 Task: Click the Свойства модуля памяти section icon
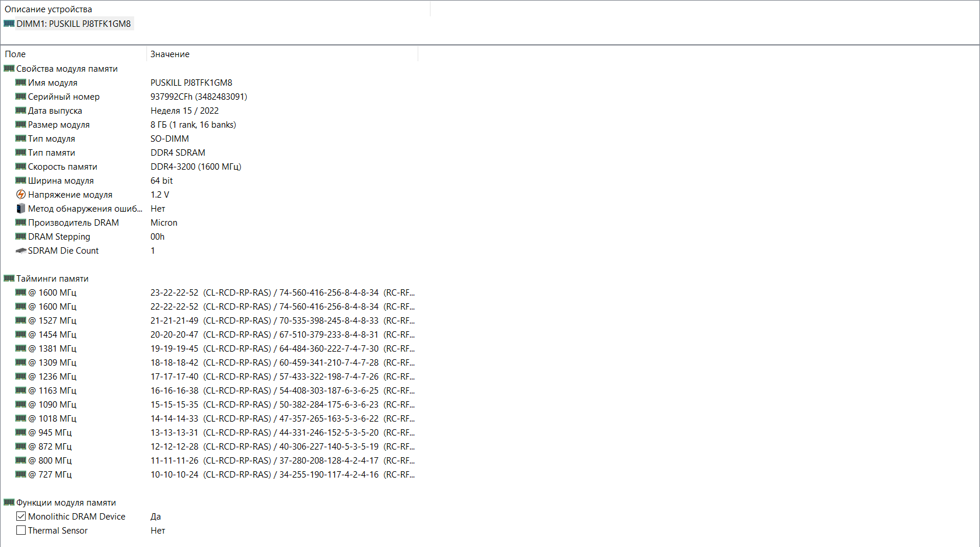pyautogui.click(x=9, y=68)
